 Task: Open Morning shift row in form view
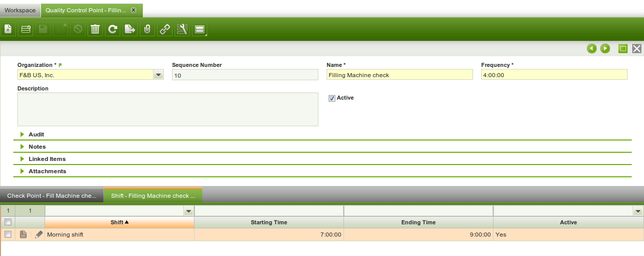pos(23,235)
